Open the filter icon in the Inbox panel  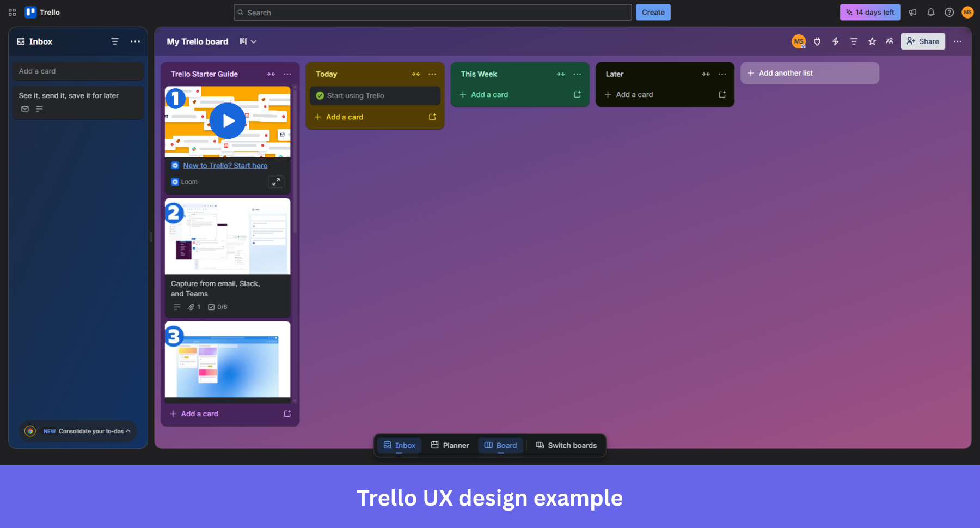click(x=114, y=41)
